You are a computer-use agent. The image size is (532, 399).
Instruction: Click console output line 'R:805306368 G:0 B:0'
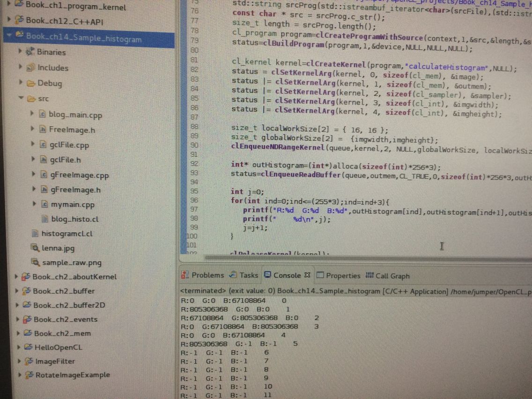tap(235, 309)
